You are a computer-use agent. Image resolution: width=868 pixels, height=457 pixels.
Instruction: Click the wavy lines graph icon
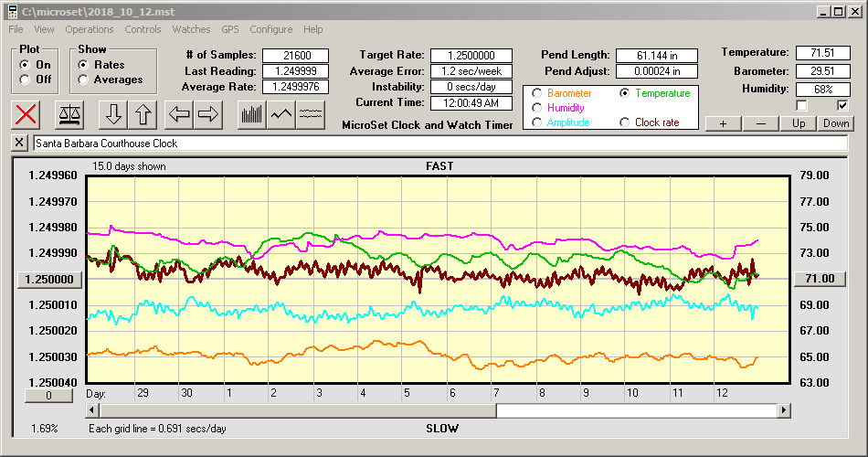click(x=311, y=114)
